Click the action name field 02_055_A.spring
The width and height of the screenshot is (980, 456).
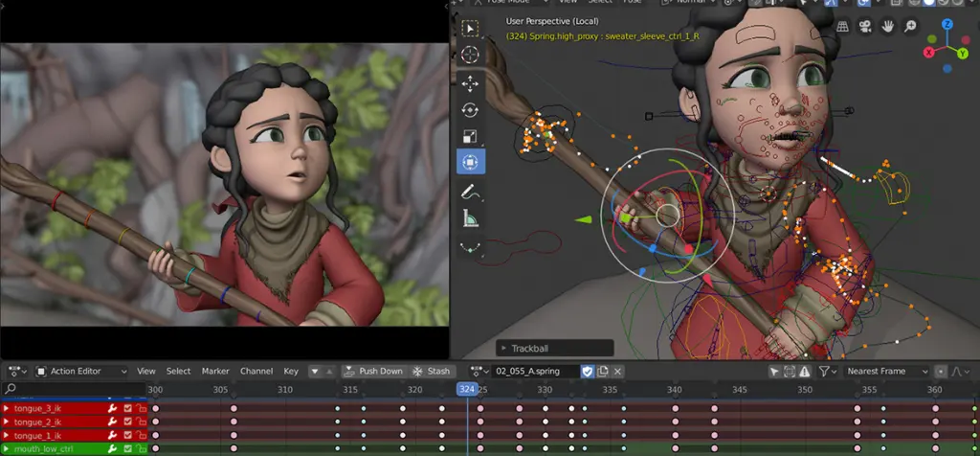535,371
